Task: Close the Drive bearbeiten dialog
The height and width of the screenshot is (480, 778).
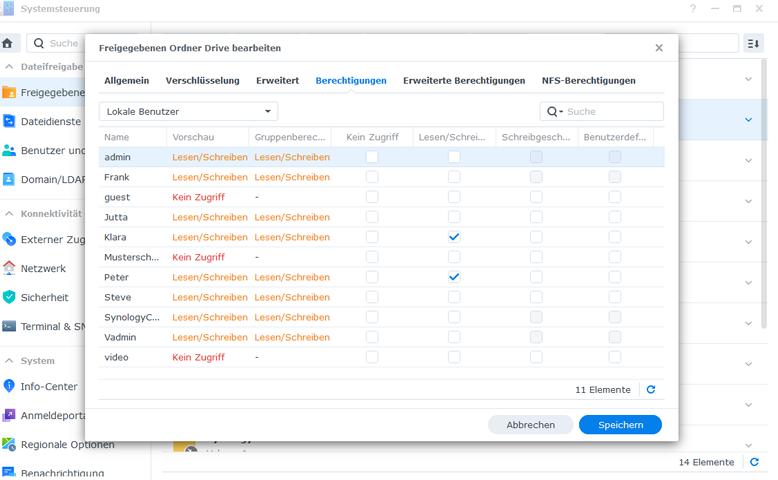Action: pos(659,48)
